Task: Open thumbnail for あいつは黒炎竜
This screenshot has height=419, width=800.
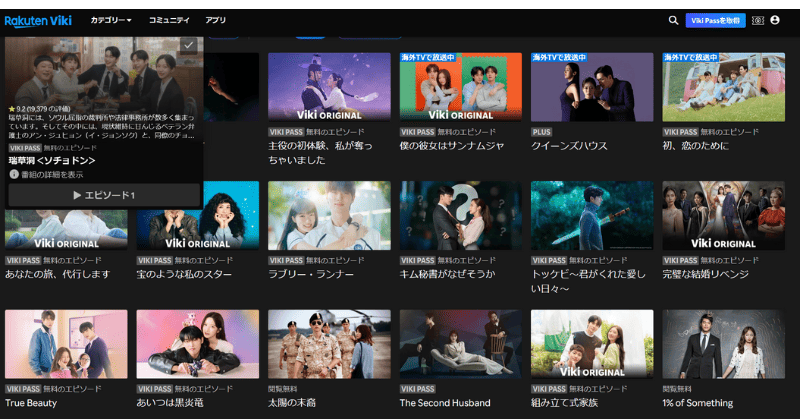Action: point(198,344)
